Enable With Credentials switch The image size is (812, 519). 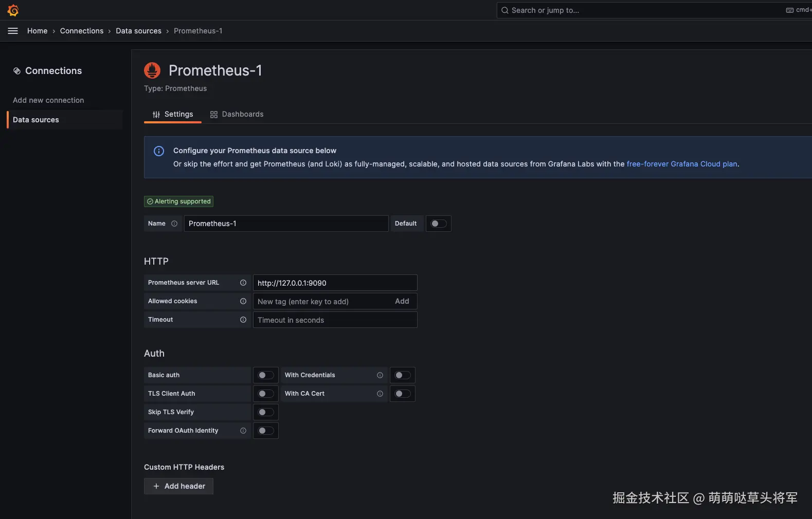pos(403,375)
